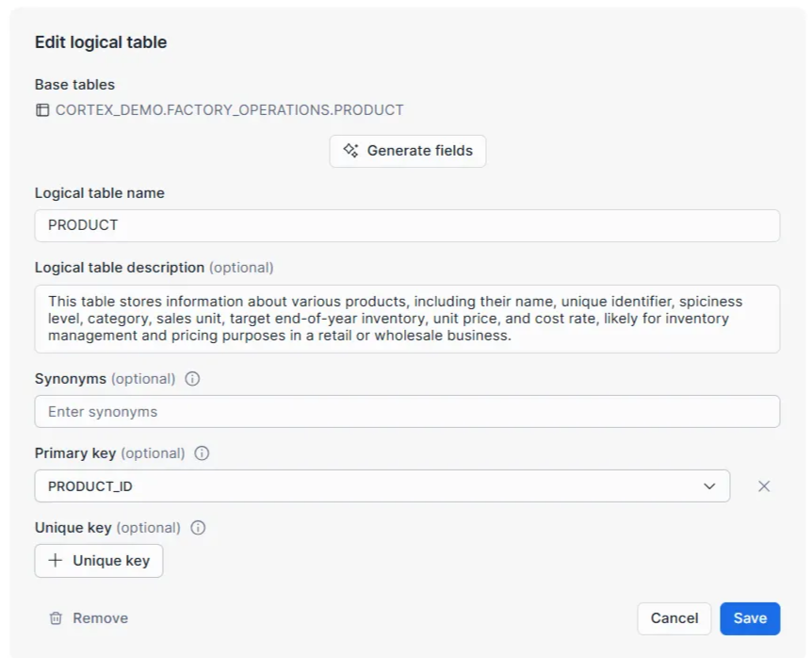Click the sparkle icon on Generate fields
The image size is (812, 658).
351,151
